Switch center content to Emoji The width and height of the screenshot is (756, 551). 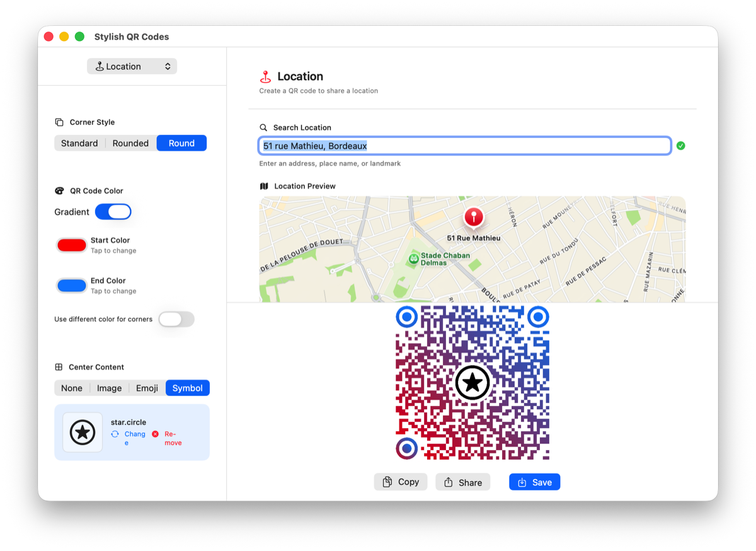point(147,388)
